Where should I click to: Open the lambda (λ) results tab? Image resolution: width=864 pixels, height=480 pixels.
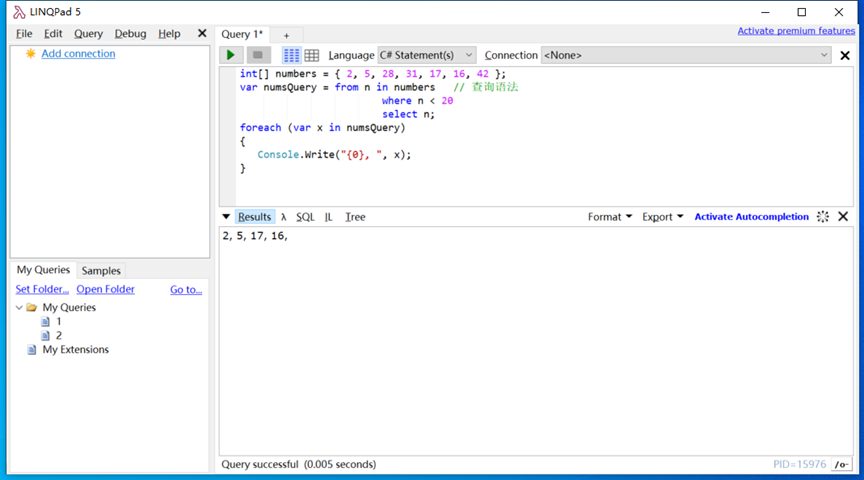click(x=284, y=217)
